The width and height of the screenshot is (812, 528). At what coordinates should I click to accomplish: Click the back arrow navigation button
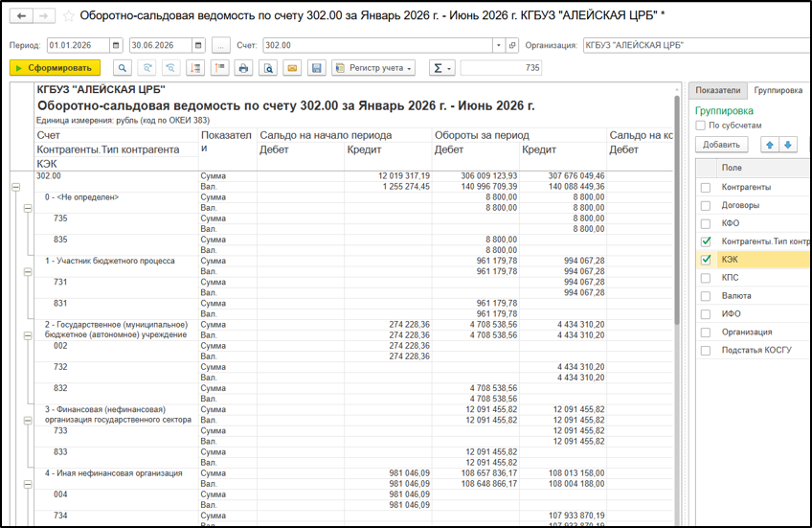coord(21,16)
